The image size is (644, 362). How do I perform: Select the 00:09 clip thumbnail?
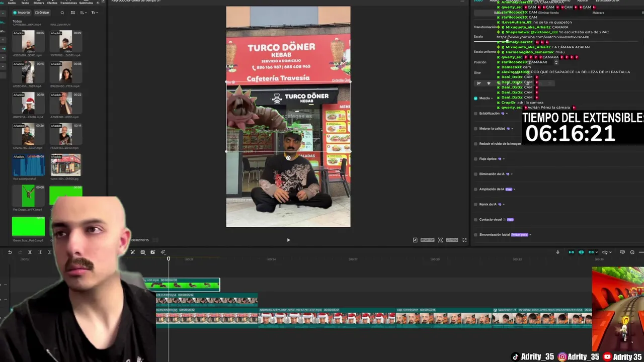pyautogui.click(x=65, y=41)
